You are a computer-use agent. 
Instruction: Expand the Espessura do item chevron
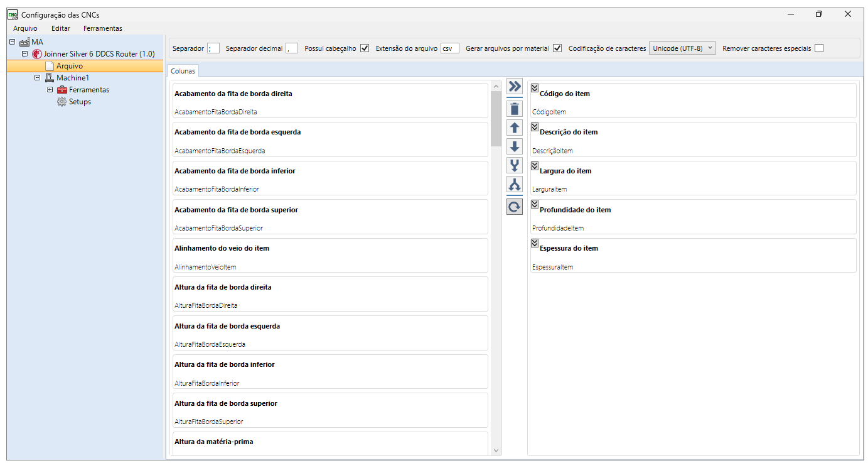click(535, 243)
